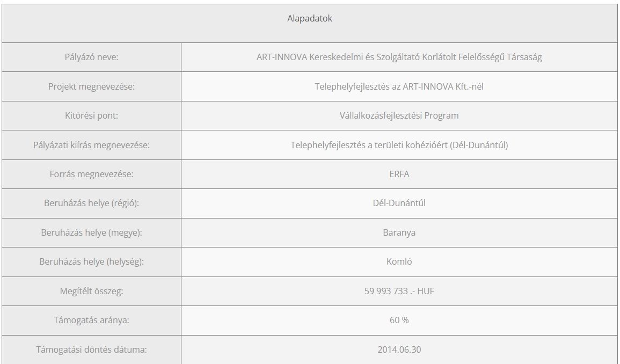Click the Forrás megnevezése label
Image resolution: width=620 pixels, height=364 pixels.
point(91,174)
